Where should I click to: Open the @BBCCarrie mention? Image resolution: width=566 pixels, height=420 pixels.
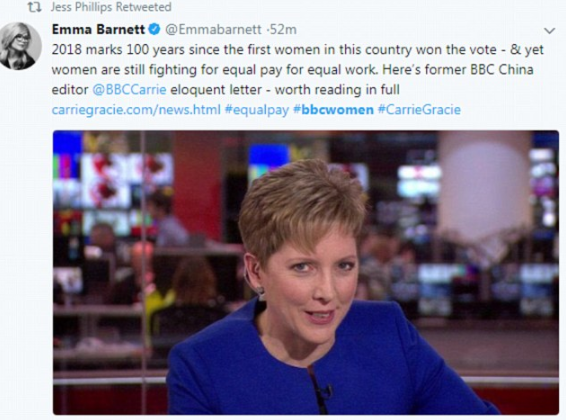point(129,89)
